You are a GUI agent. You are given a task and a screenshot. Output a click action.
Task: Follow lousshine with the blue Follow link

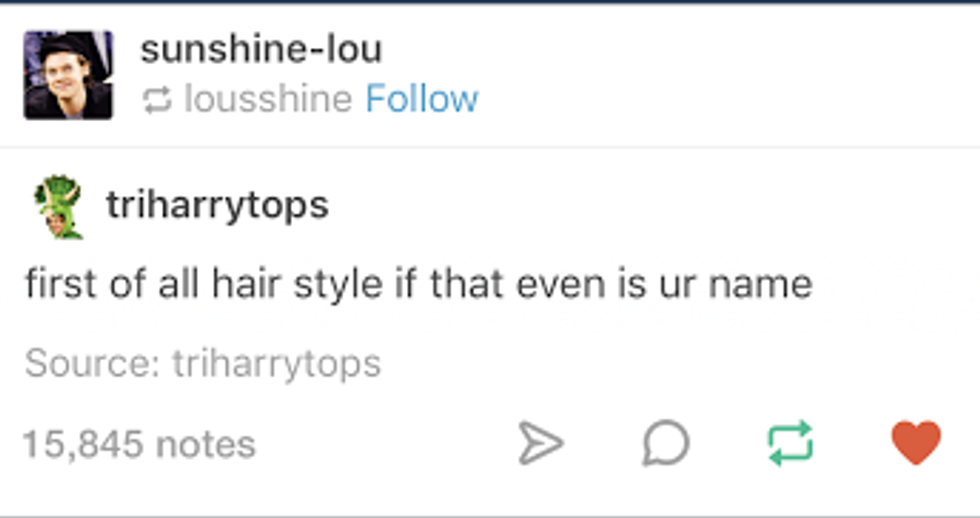click(x=422, y=99)
